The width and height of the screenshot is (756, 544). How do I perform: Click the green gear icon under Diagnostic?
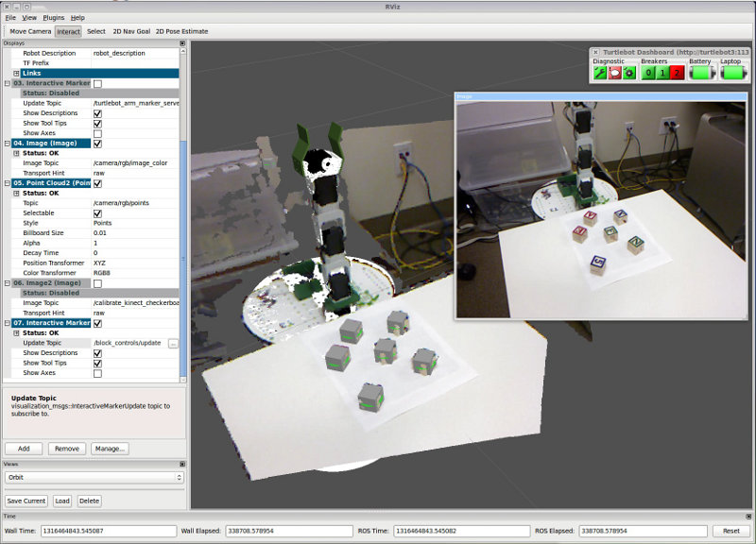(x=628, y=73)
